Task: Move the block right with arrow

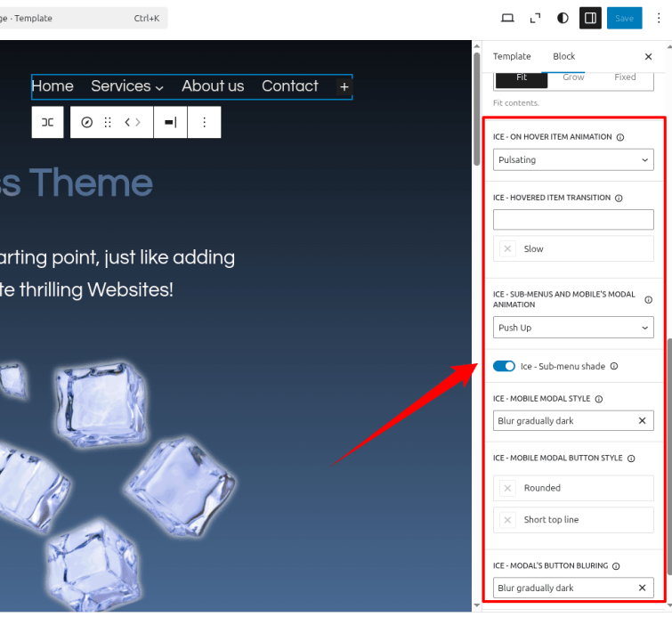Action: tap(138, 123)
